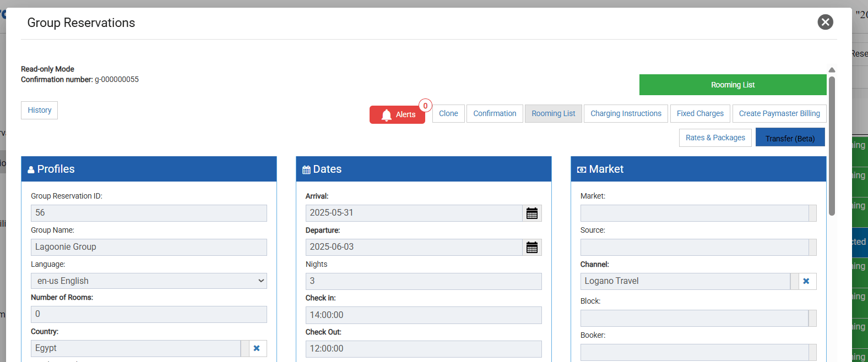Open the reservation History

40,110
